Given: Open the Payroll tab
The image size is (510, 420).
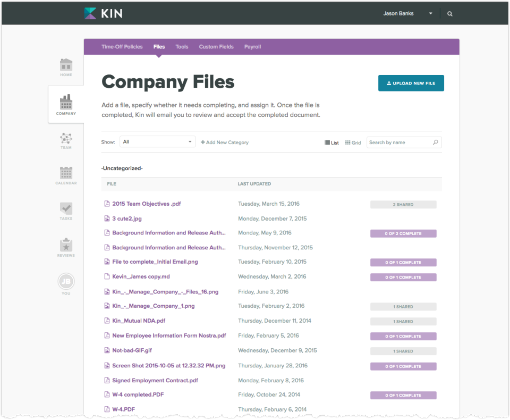Looking at the screenshot, I should pyautogui.click(x=253, y=47).
